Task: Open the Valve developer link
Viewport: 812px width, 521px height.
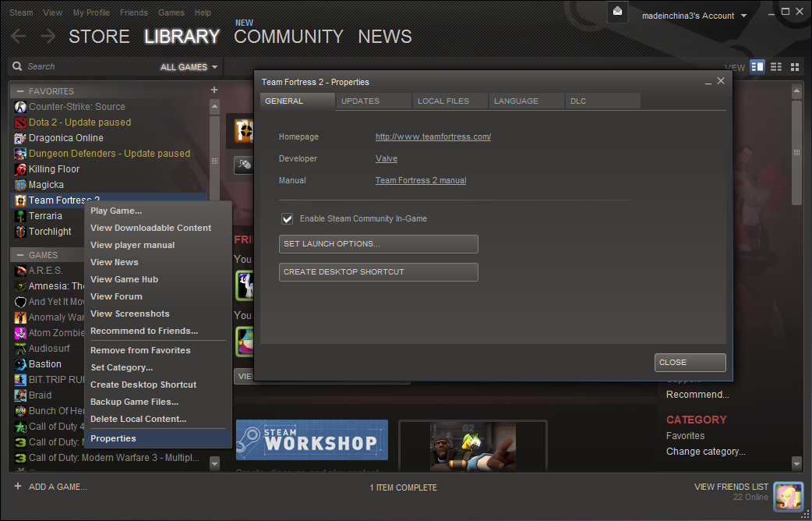Action: 387,158
